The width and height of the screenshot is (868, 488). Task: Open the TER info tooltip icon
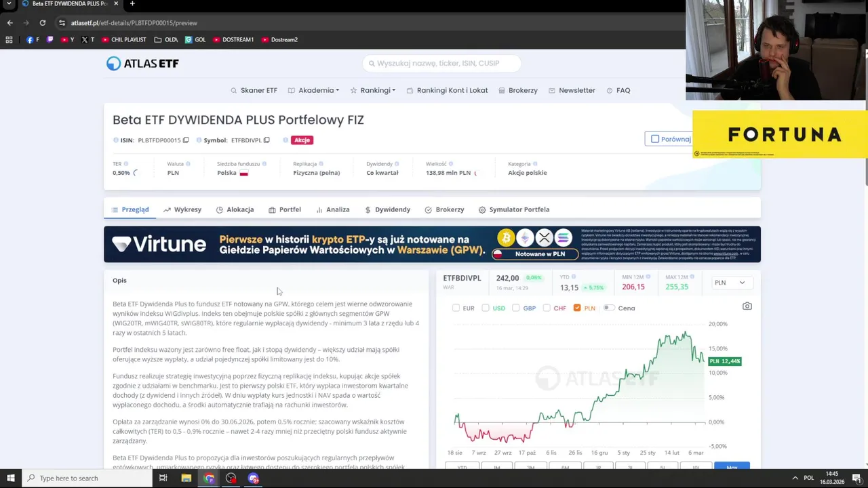point(127,164)
